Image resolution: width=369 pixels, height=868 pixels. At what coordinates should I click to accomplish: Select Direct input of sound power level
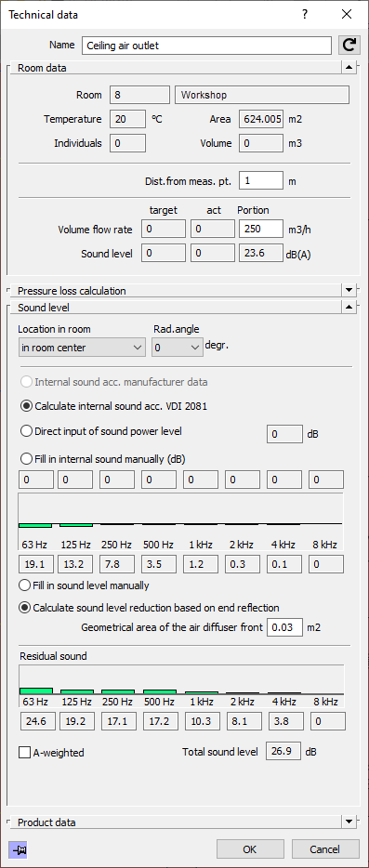pyautogui.click(x=100, y=430)
